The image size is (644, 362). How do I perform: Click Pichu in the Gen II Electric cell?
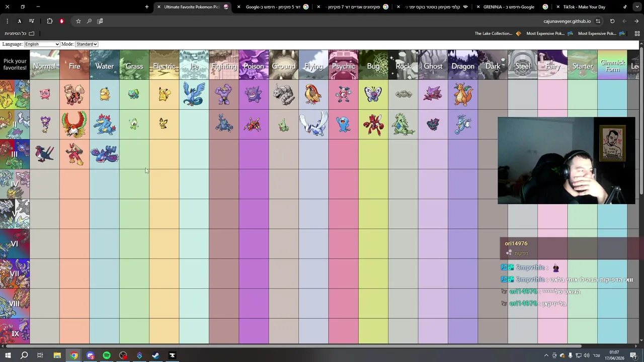coord(164,124)
